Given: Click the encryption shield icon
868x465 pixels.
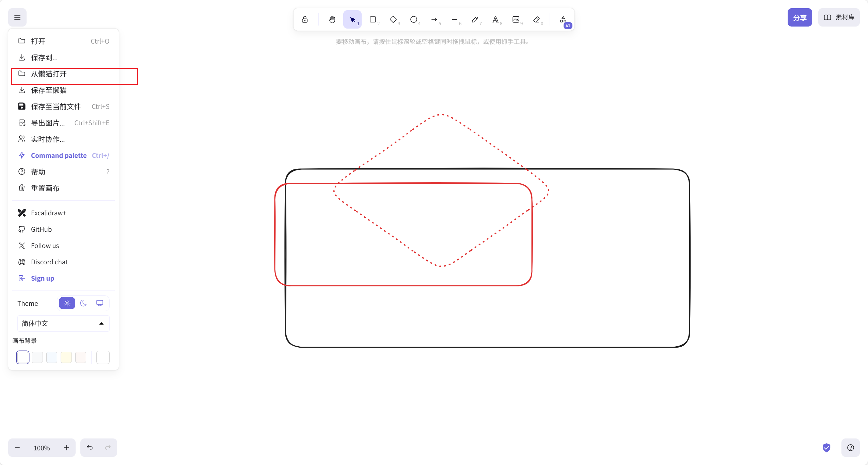Looking at the screenshot, I should 826,448.
